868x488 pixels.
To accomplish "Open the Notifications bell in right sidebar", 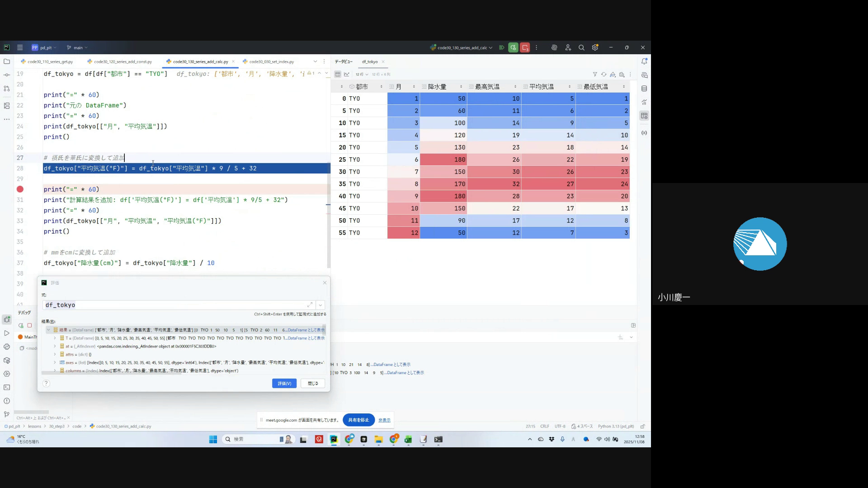I will (644, 61).
